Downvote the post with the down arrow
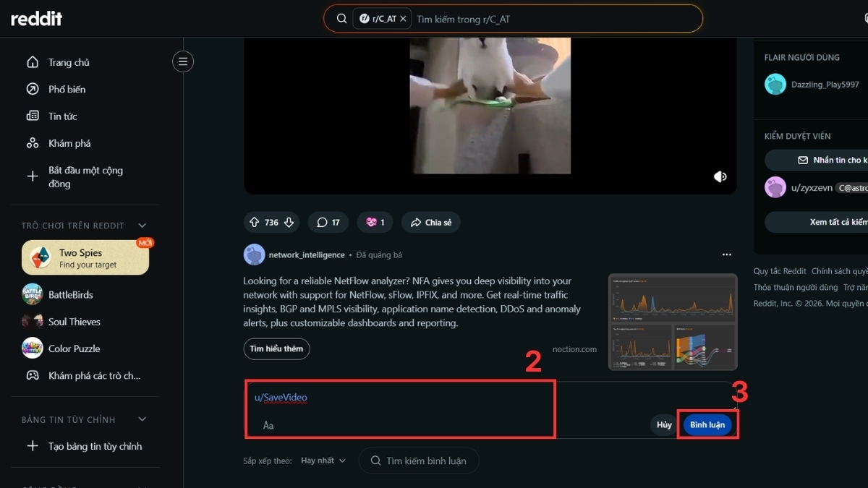This screenshot has width=868, height=488. [289, 222]
